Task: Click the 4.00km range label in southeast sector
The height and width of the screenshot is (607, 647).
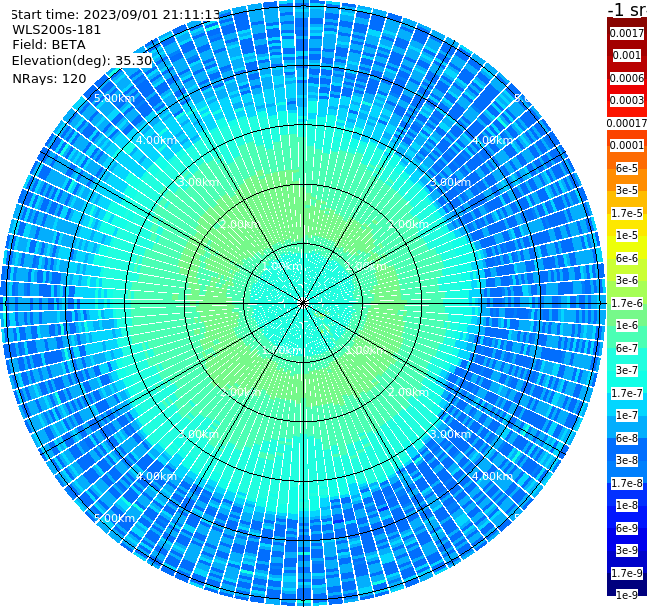Action: point(492,476)
